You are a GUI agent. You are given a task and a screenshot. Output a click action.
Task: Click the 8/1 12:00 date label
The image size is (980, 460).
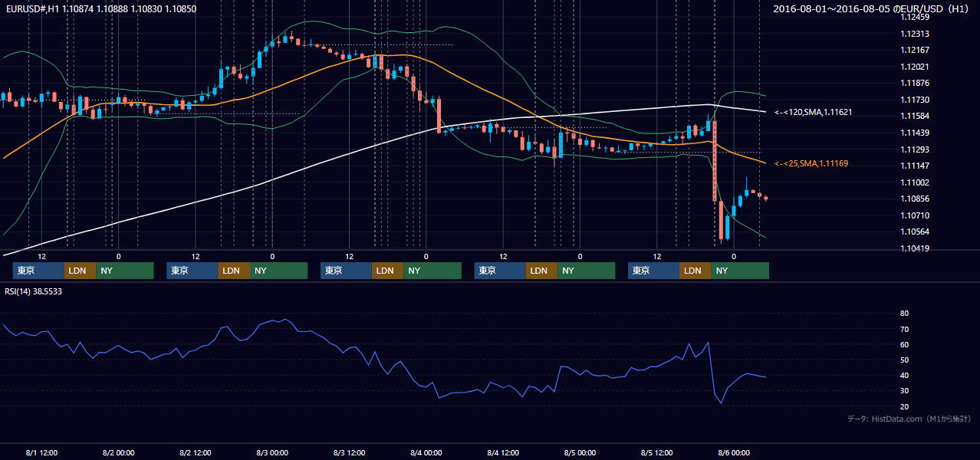[x=41, y=452]
